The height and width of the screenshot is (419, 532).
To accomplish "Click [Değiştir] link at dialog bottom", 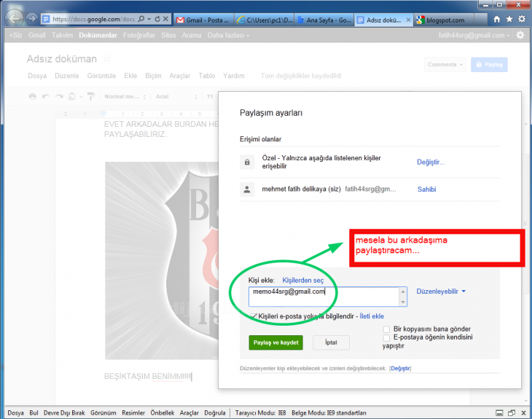I will [x=400, y=368].
